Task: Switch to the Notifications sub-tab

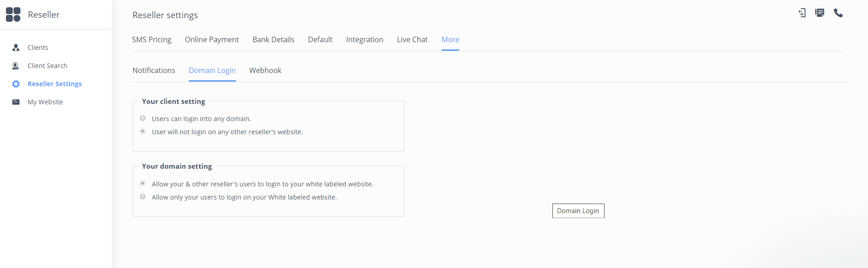Action: click(153, 71)
